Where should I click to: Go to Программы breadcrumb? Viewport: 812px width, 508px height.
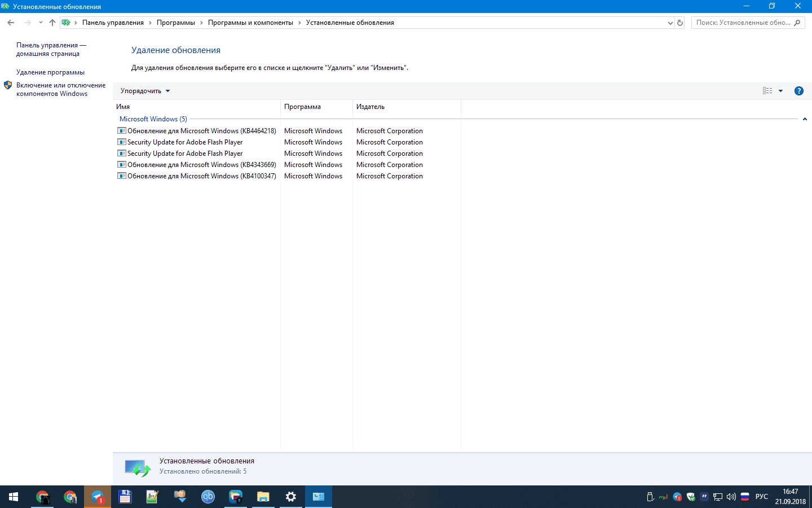click(176, 23)
